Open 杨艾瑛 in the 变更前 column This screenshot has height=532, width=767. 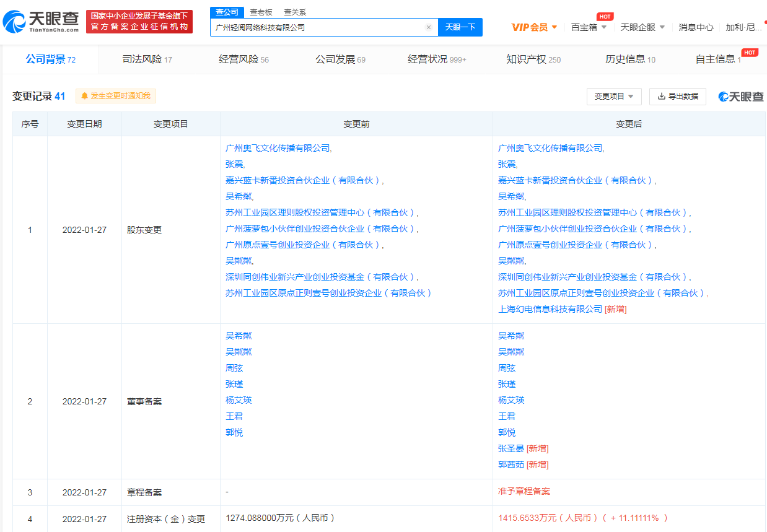click(x=239, y=400)
